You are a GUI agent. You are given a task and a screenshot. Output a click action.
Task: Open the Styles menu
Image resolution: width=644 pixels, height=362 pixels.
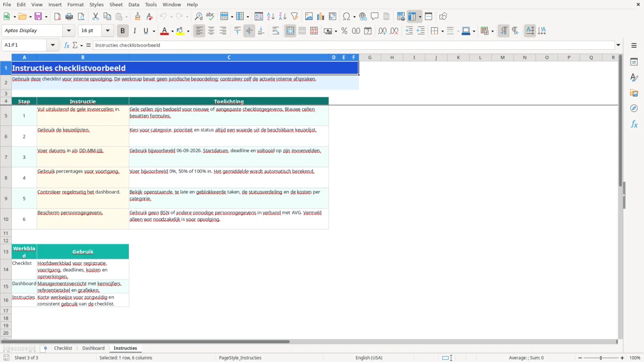click(x=97, y=4)
